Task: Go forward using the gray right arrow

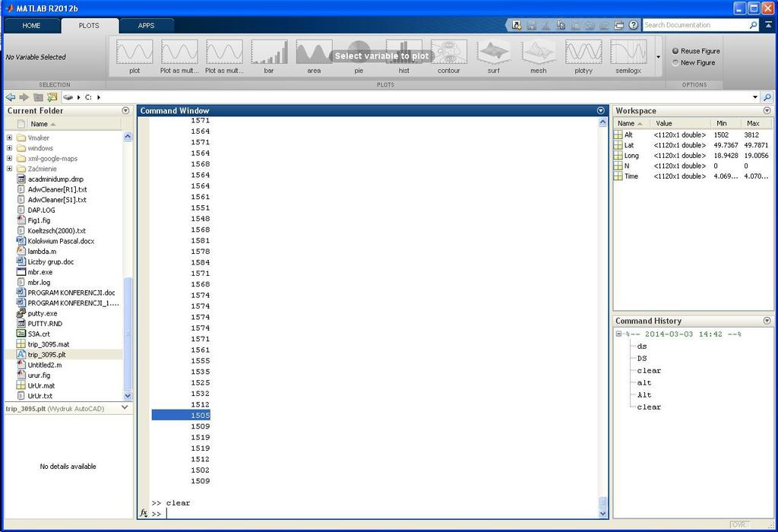Action: tap(24, 97)
